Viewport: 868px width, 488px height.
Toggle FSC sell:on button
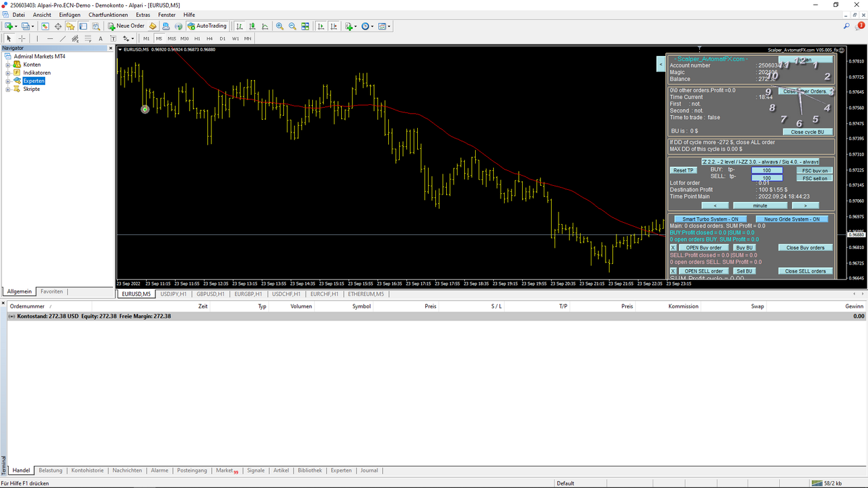click(815, 178)
